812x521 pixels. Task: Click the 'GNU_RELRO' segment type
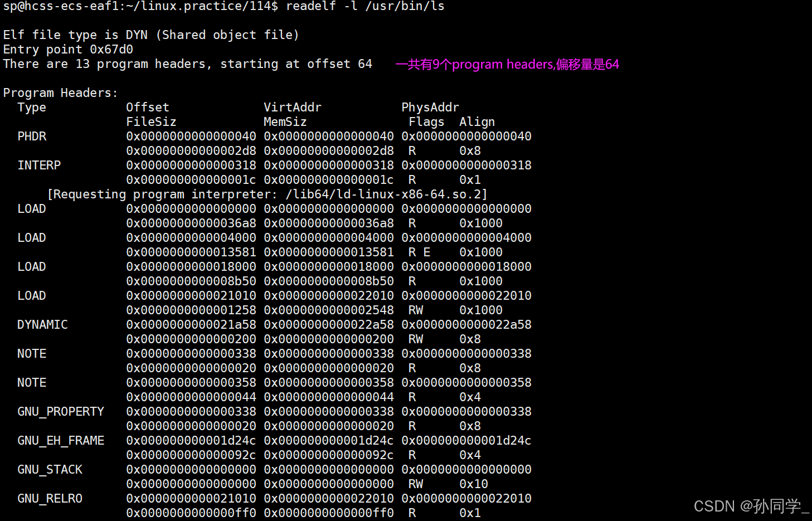pyautogui.click(x=50, y=499)
